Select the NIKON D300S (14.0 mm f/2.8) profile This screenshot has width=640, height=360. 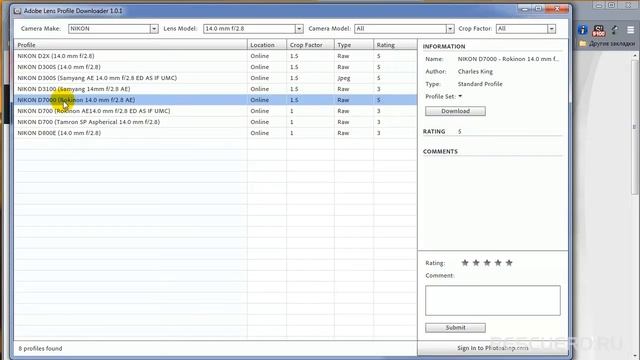click(216, 67)
